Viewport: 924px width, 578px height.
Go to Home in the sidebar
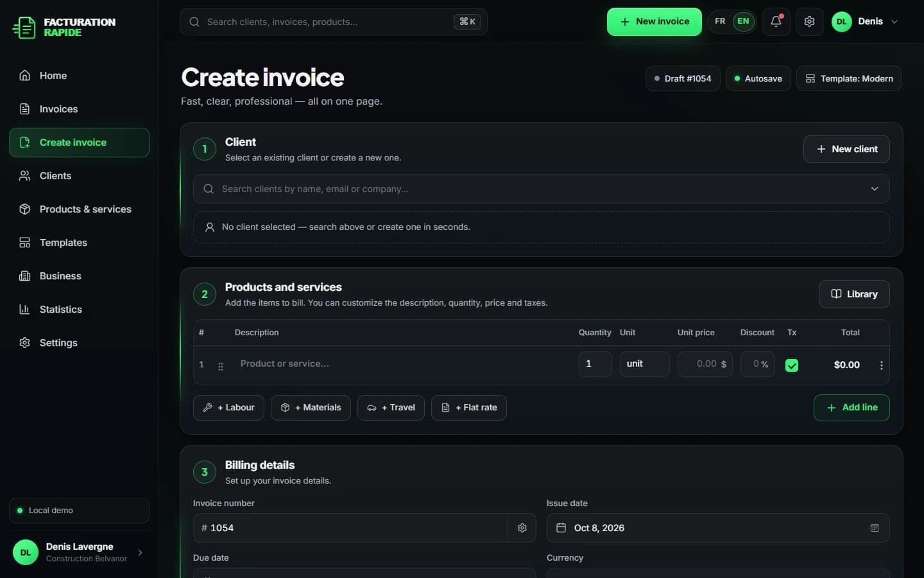point(79,76)
